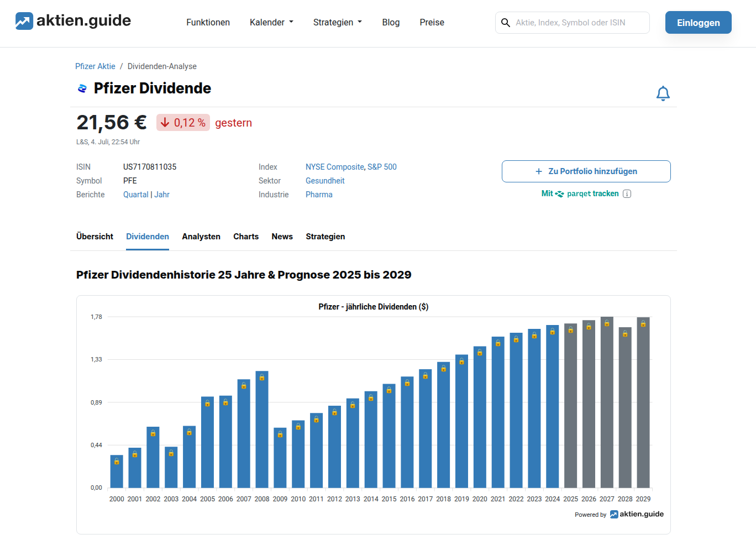This screenshot has width=756, height=545.
Task: Click the aktien.guide powered-by logo
Action: tap(637, 514)
